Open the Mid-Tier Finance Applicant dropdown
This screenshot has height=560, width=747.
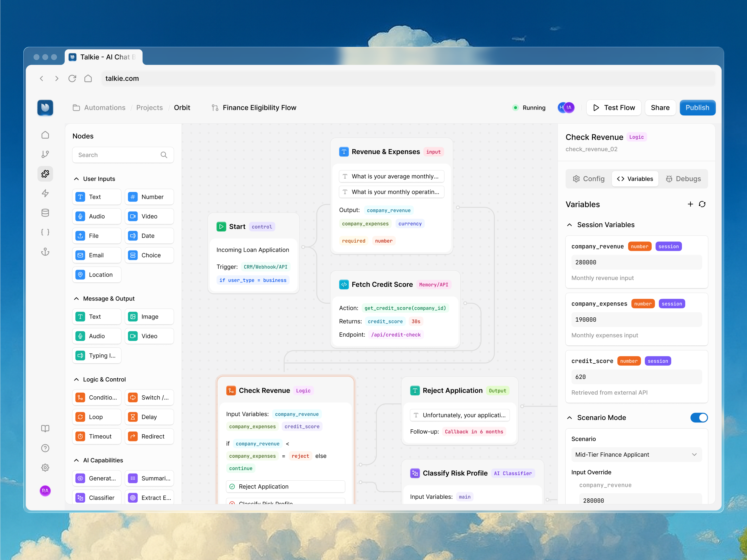point(636,454)
